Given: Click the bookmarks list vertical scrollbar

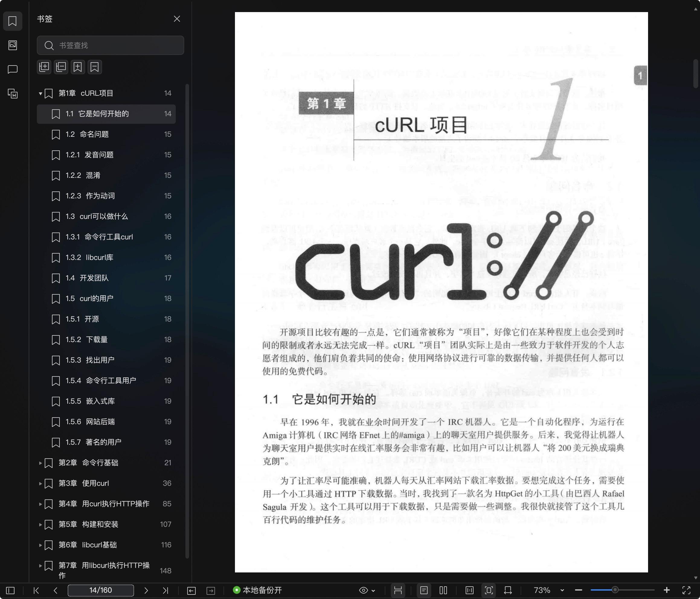Looking at the screenshot, I should pos(187,321).
